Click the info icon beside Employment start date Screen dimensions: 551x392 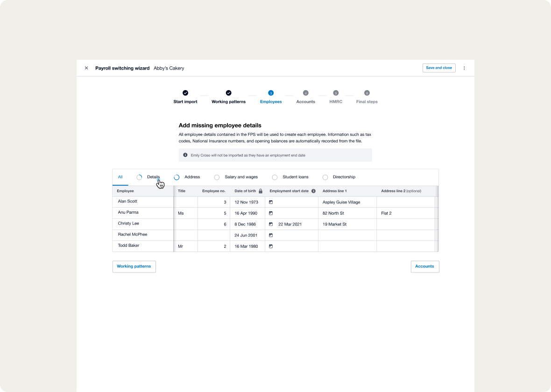click(x=313, y=191)
